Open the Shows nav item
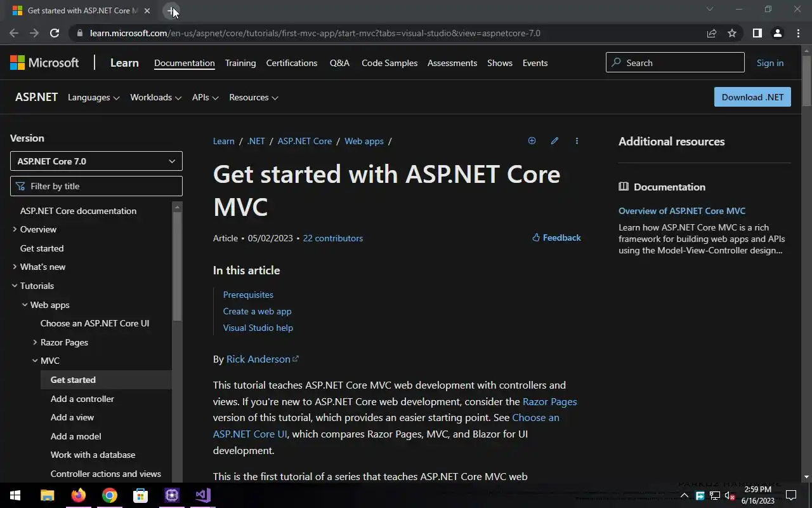This screenshot has height=508, width=812. tap(500, 63)
